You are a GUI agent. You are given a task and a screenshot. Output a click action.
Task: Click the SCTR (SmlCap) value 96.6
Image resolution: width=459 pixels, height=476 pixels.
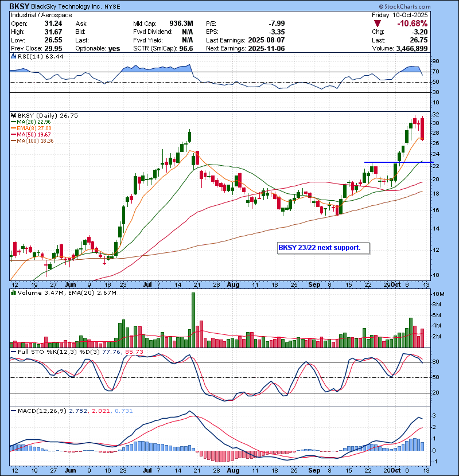[x=186, y=48]
